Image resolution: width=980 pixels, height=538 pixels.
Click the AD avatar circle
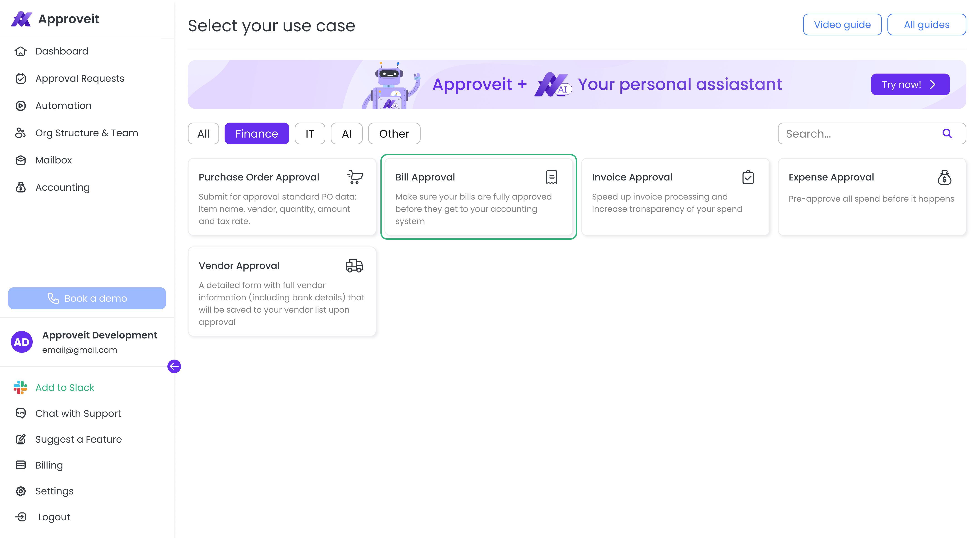click(x=22, y=342)
